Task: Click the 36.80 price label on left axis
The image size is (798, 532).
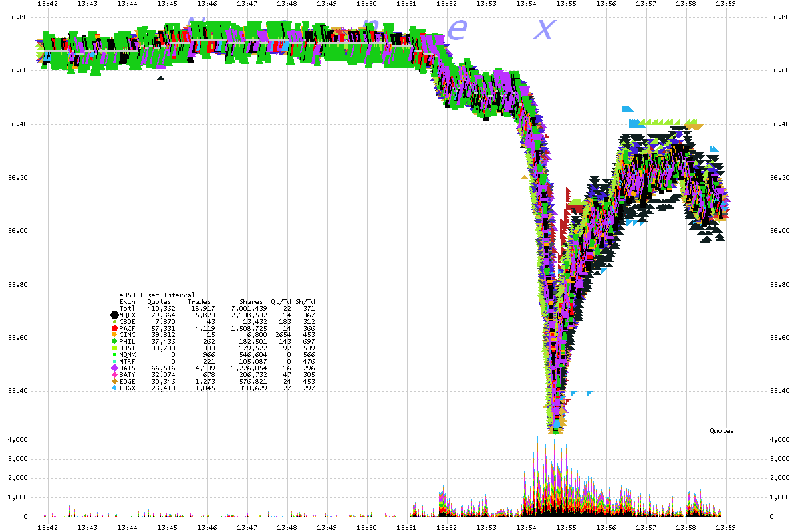Action: 17,17
